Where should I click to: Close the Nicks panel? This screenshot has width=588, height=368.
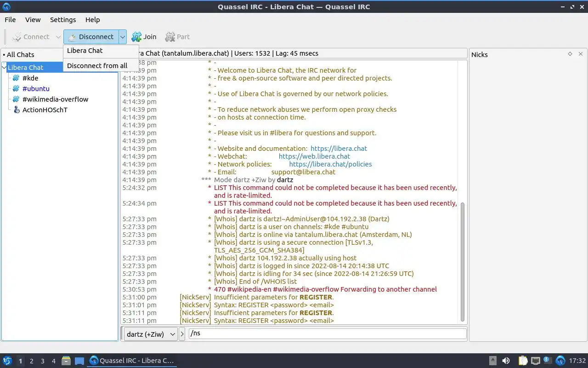[581, 54]
